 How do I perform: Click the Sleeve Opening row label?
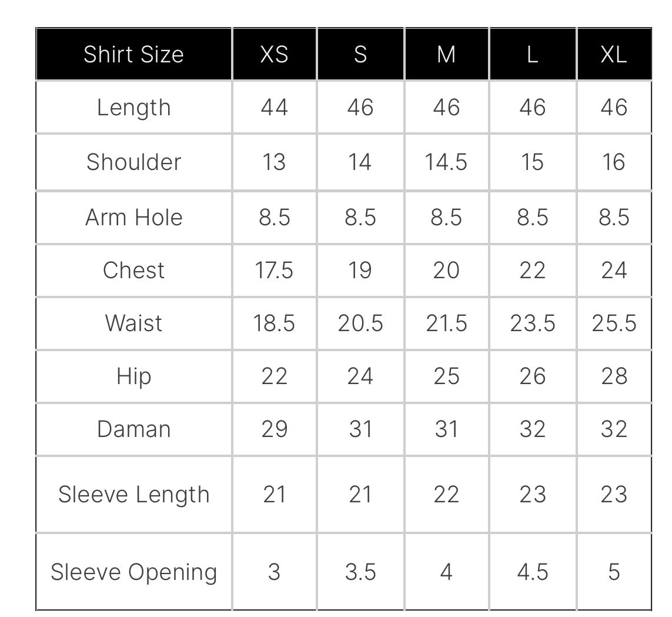pos(133,572)
